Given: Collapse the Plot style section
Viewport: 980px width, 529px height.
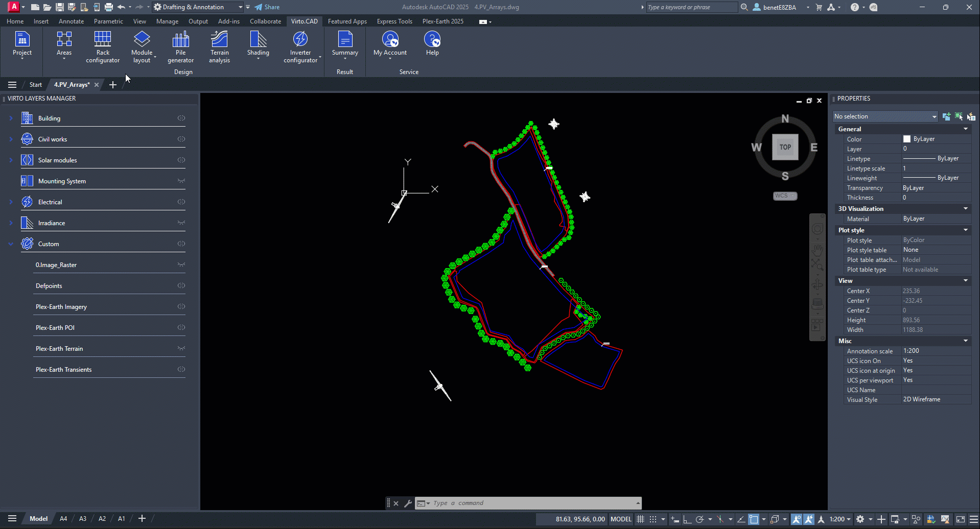Looking at the screenshot, I should pyautogui.click(x=966, y=230).
